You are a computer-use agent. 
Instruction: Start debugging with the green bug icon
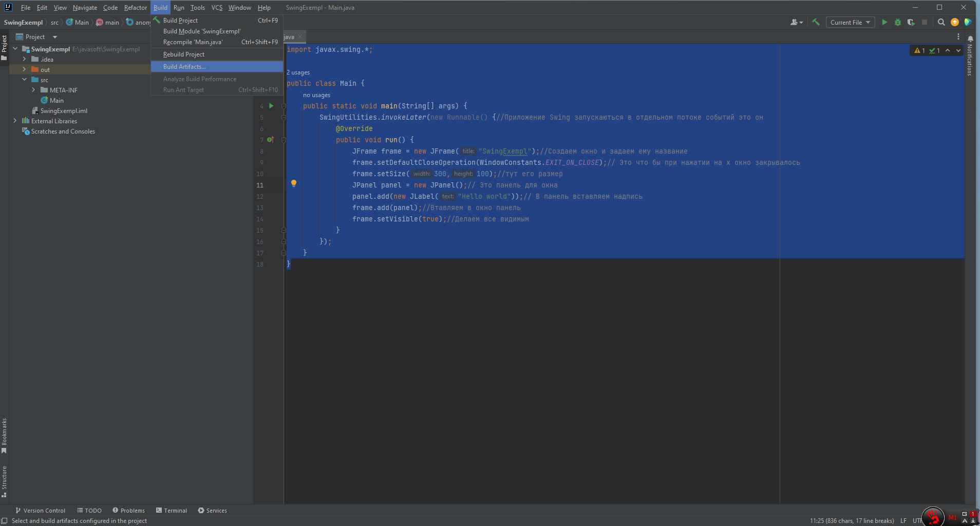pyautogui.click(x=898, y=22)
